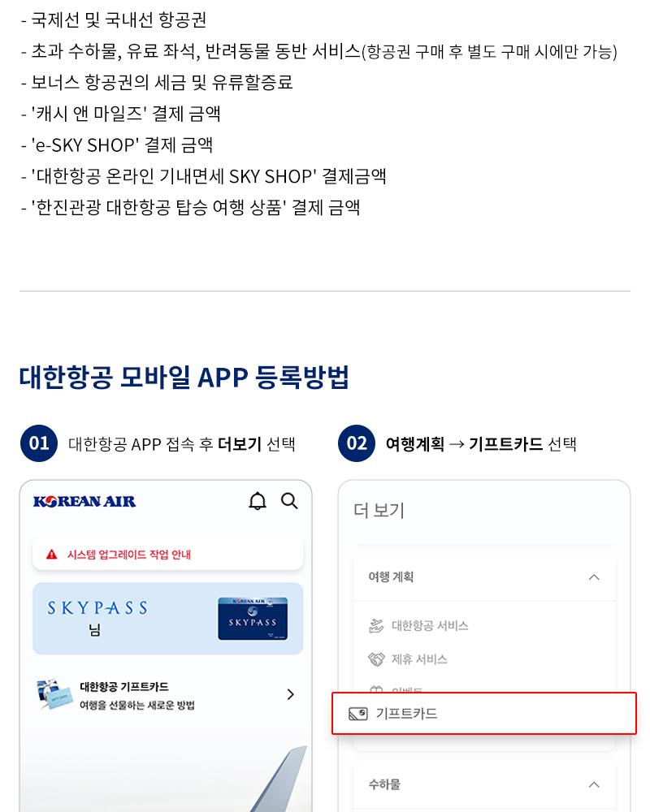Collapse the 수하물 section chevron
The width and height of the screenshot is (650, 812).
[x=594, y=784]
